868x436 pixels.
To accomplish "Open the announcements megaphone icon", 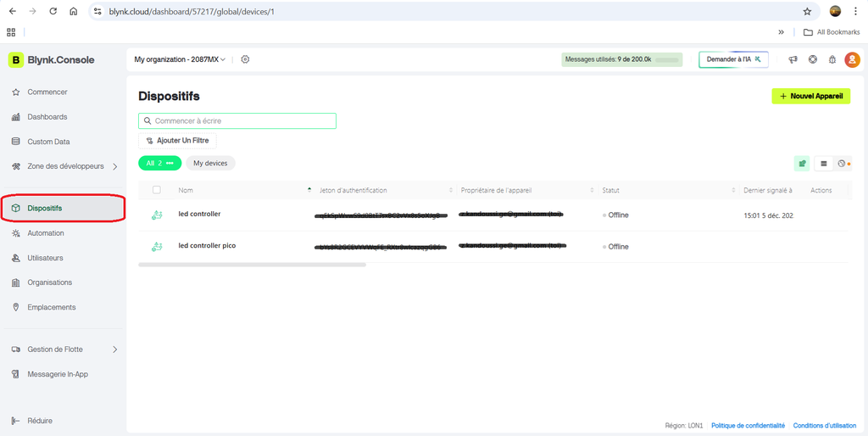I will (793, 59).
